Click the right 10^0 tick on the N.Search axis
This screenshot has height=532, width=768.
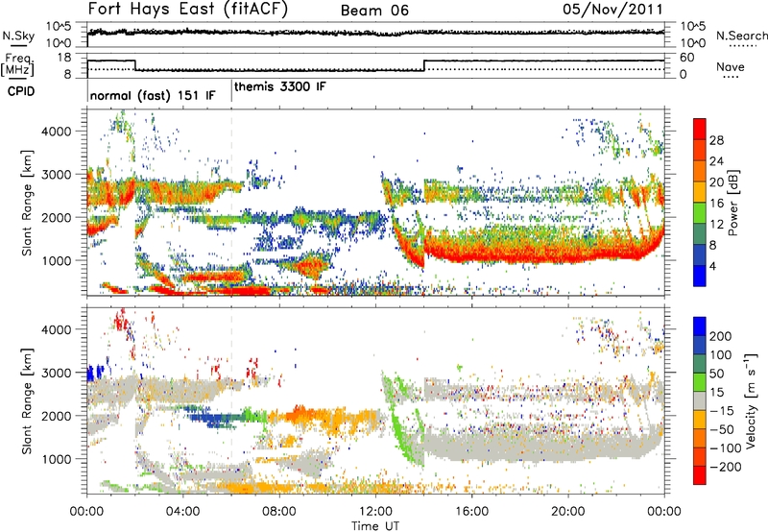(693, 43)
